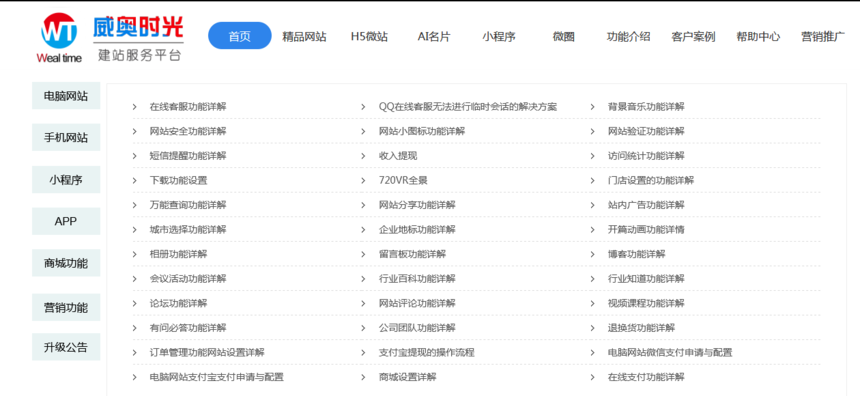This screenshot has height=396, width=860.
Task: Click 有问必答功能详解 link
Action: point(188,328)
